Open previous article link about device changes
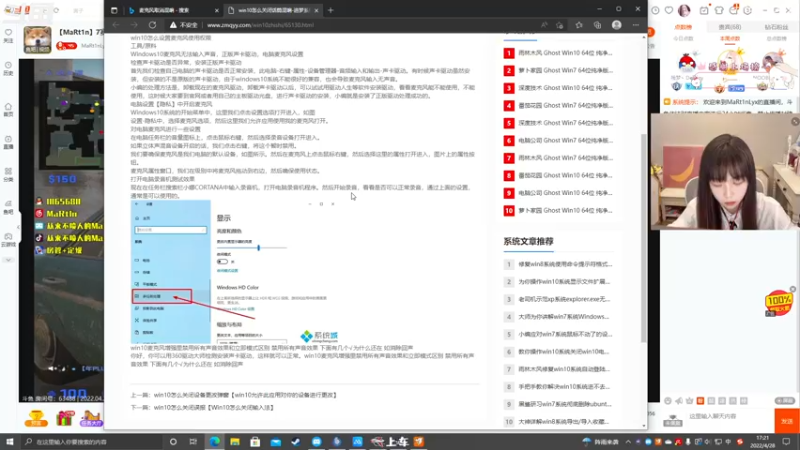This screenshot has height=450, width=800. [245, 395]
